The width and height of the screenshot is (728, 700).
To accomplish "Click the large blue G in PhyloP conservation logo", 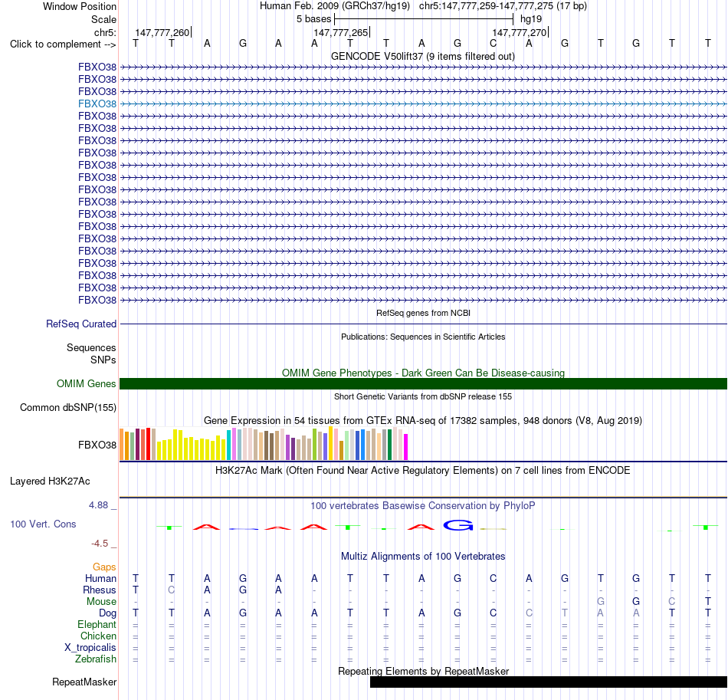I will (x=458, y=525).
